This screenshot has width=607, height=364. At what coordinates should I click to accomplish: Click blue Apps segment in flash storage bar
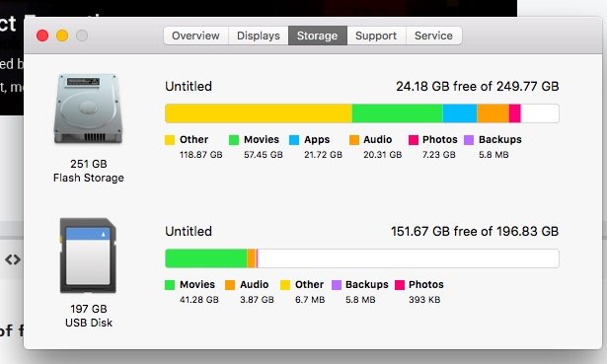point(460,113)
